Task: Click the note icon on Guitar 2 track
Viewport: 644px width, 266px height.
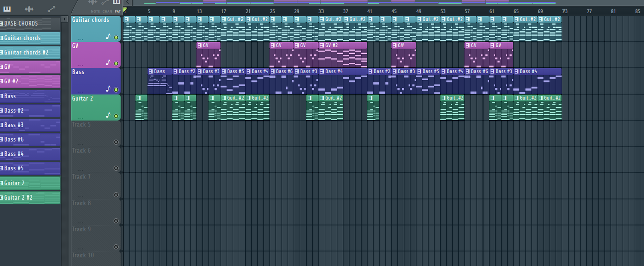Action: tap(108, 115)
